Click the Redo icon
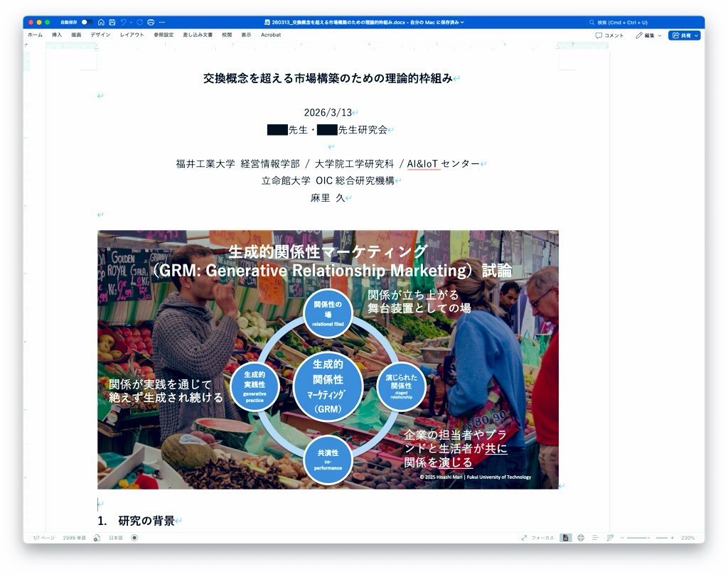The width and height of the screenshot is (728, 574). 139,23
